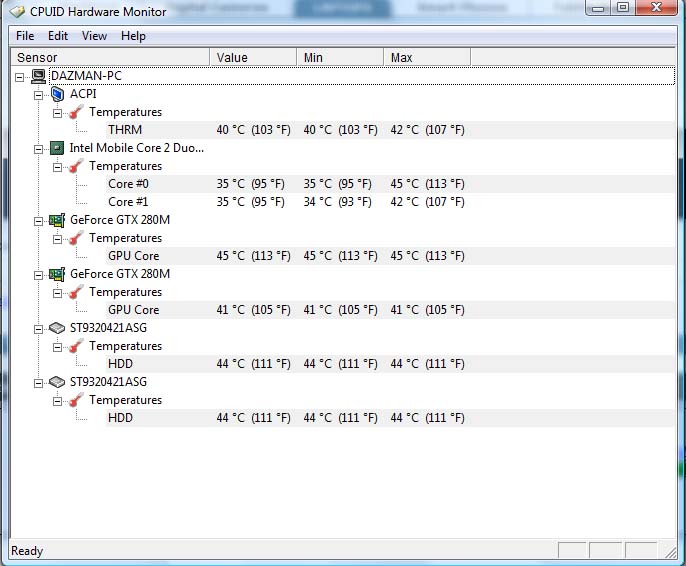Collapse Temperatures under ACPI
The height and width of the screenshot is (566, 686).
(x=57, y=114)
